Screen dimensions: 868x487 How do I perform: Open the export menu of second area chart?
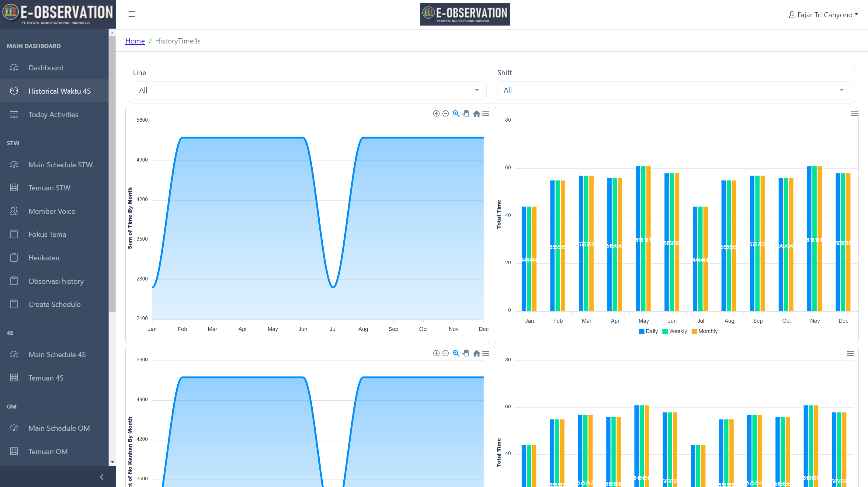click(x=486, y=353)
